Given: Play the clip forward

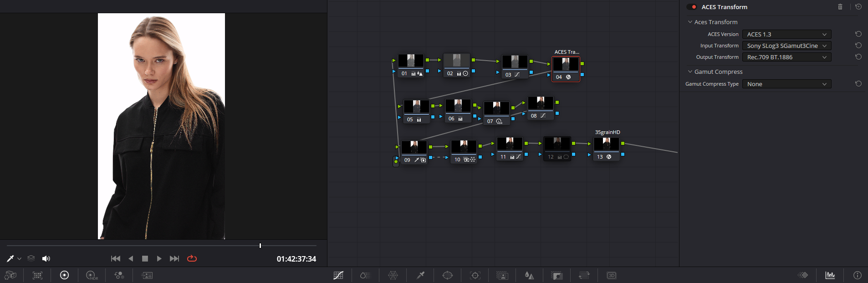Looking at the screenshot, I should (x=159, y=258).
